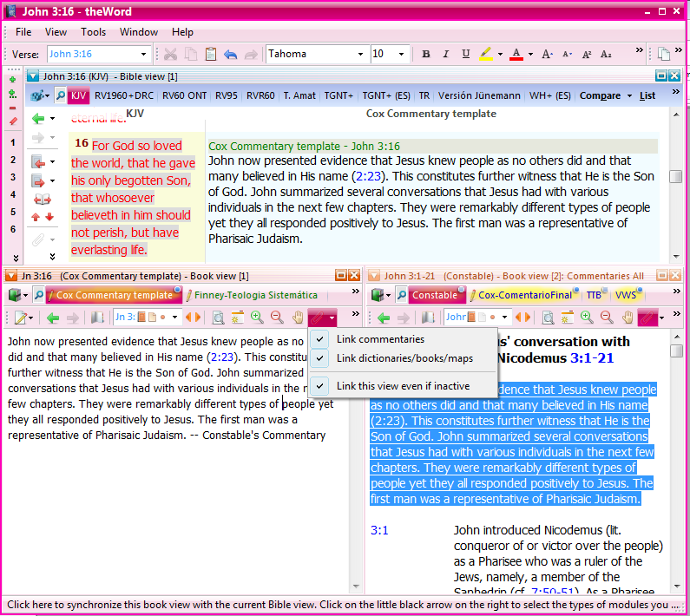Click the zoom in magnifier in Constable Book view 2
The width and height of the screenshot is (690, 616).
pos(587,318)
